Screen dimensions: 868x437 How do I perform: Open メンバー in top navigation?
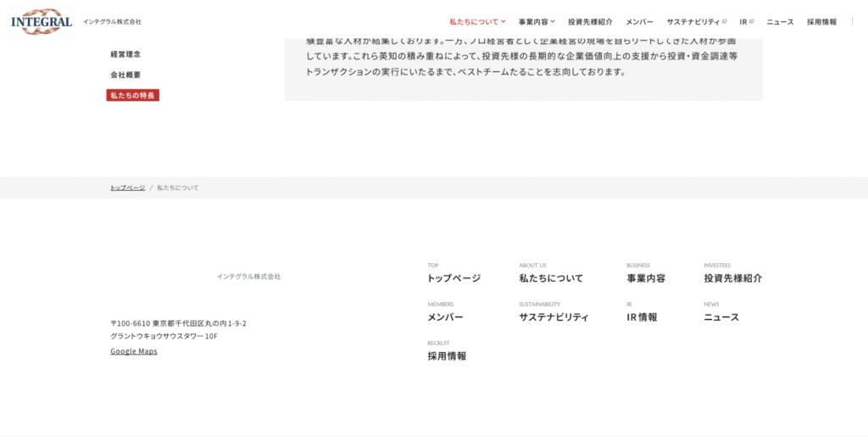(x=639, y=22)
